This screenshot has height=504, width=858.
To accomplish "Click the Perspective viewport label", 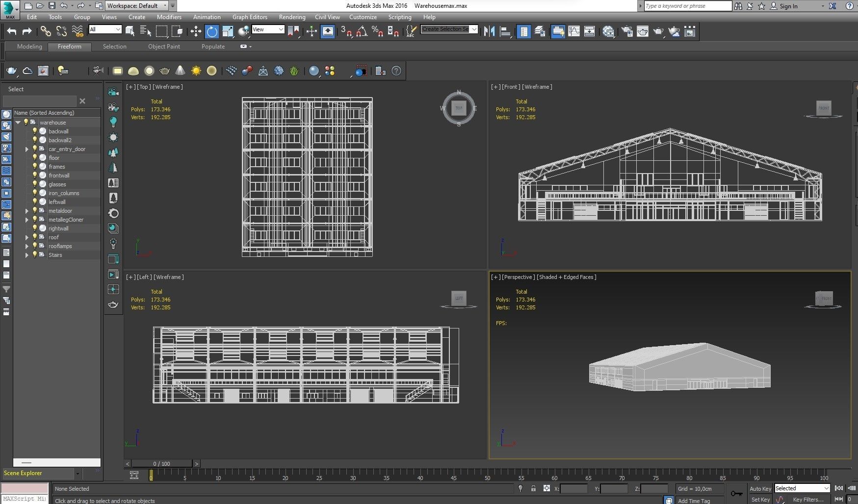I will (519, 277).
